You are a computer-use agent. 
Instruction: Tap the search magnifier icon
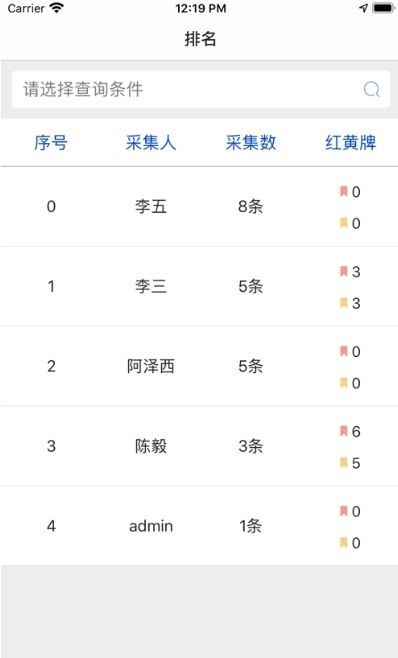pyautogui.click(x=372, y=89)
